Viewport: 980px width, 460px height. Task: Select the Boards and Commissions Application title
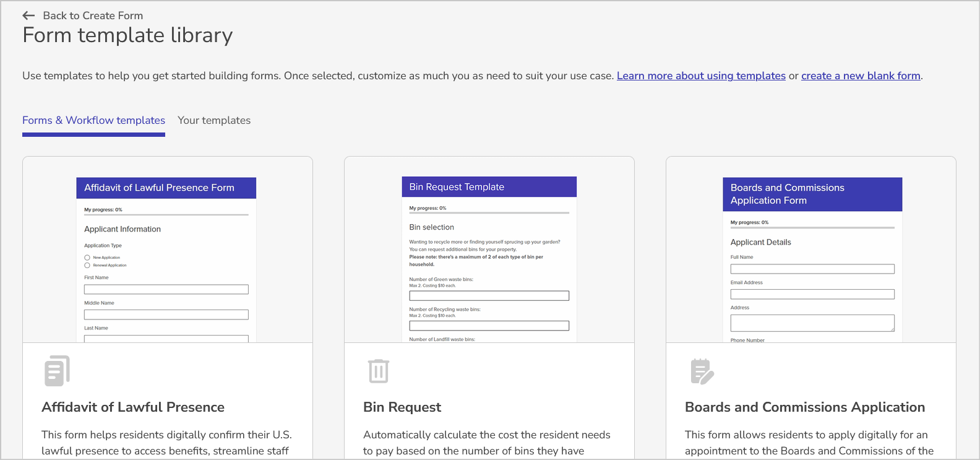pos(805,407)
